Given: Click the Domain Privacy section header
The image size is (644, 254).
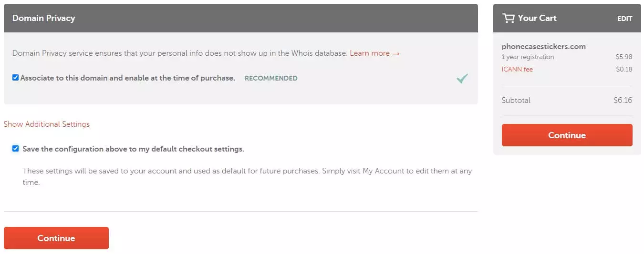Looking at the screenshot, I should 43,18.
